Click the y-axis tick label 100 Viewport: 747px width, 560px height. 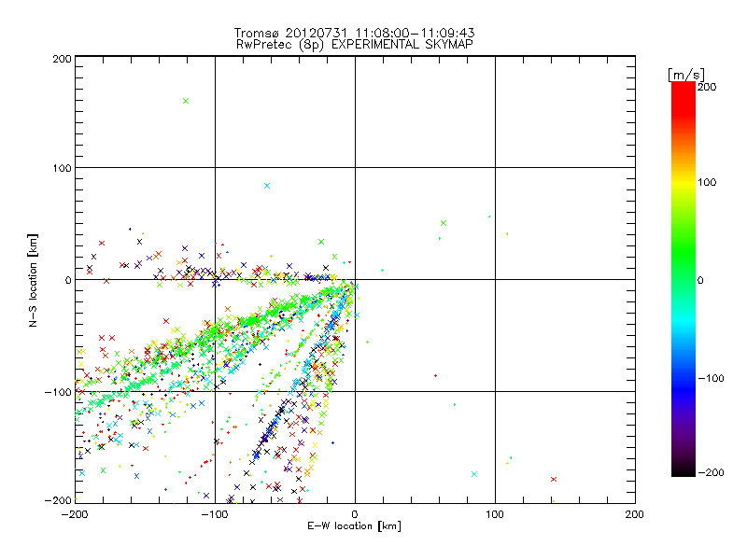(61, 168)
